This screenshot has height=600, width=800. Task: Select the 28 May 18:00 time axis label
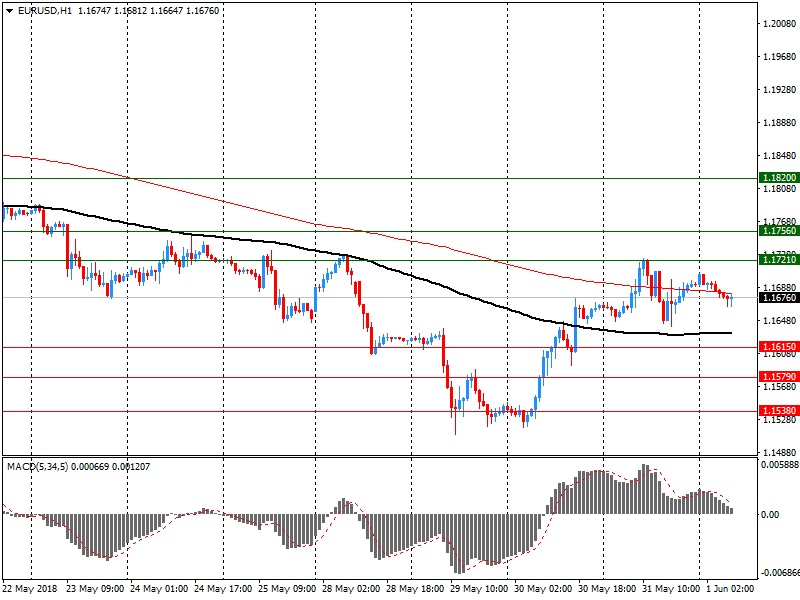(x=415, y=589)
